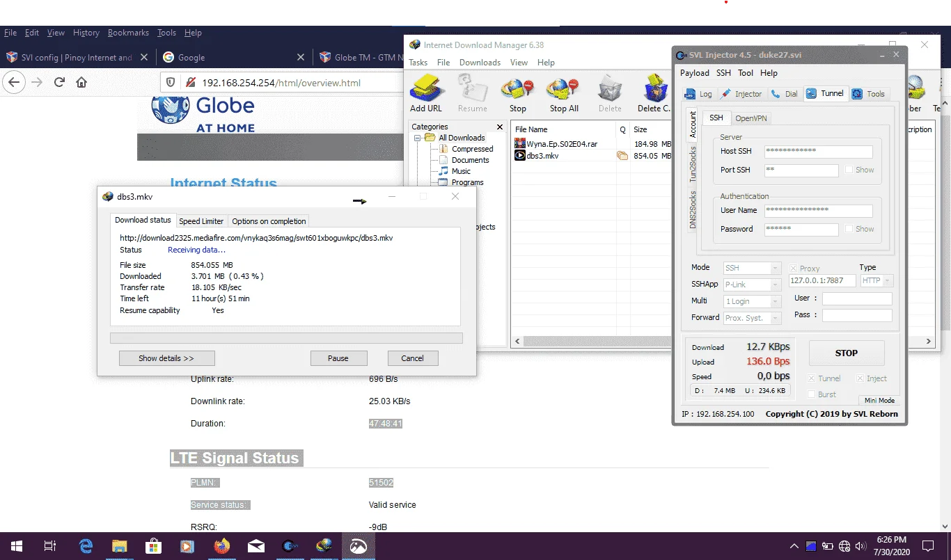Open the Mode dropdown
This screenshot has height=560, width=951.
pyautogui.click(x=752, y=268)
